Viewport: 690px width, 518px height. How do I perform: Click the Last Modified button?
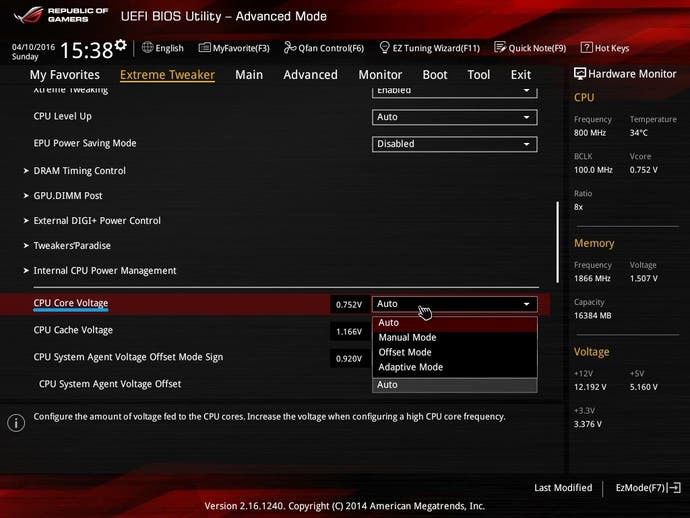coord(563,488)
